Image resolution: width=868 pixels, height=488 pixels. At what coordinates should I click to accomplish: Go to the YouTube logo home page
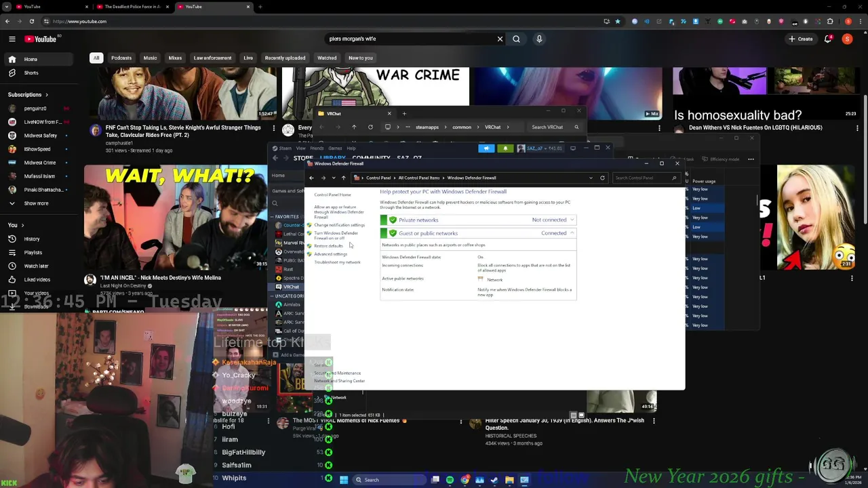tap(41, 39)
